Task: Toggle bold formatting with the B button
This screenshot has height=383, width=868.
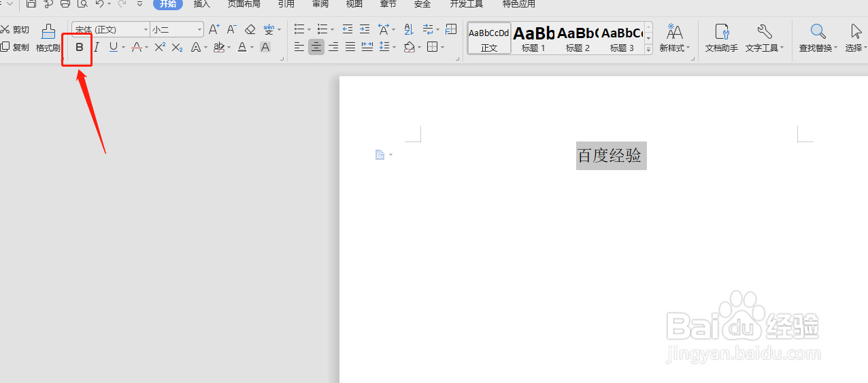Action: (x=80, y=48)
